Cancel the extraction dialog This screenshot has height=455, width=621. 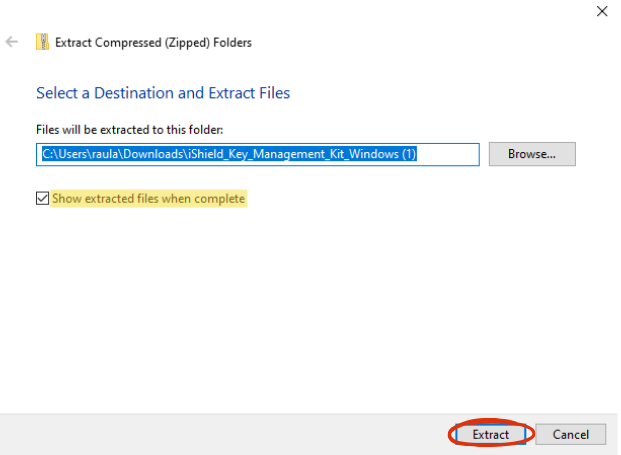tap(570, 434)
